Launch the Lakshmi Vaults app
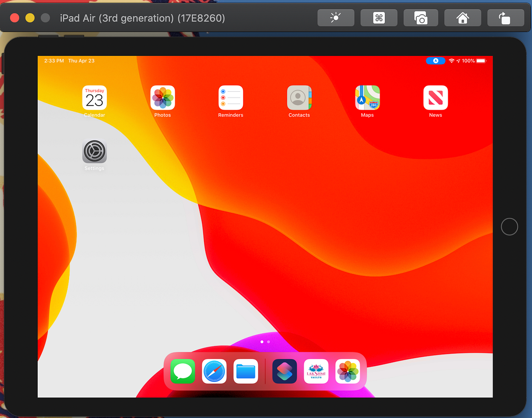Image resolution: width=532 pixels, height=418 pixels. click(316, 371)
